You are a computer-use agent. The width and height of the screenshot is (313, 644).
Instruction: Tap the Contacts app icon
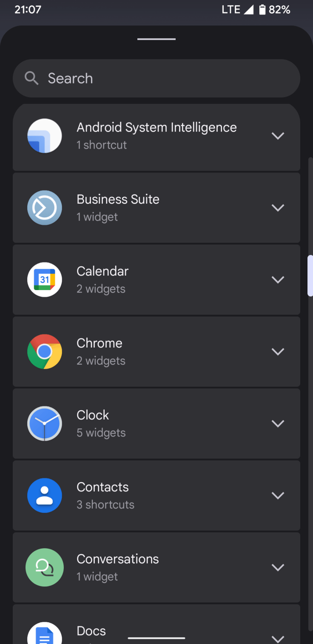click(x=45, y=496)
